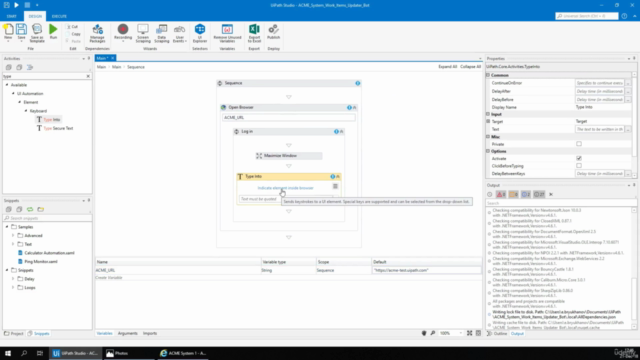Open Calculator Automation.xaml snippet
This screenshot has height=360, width=640.
[x=46, y=253]
